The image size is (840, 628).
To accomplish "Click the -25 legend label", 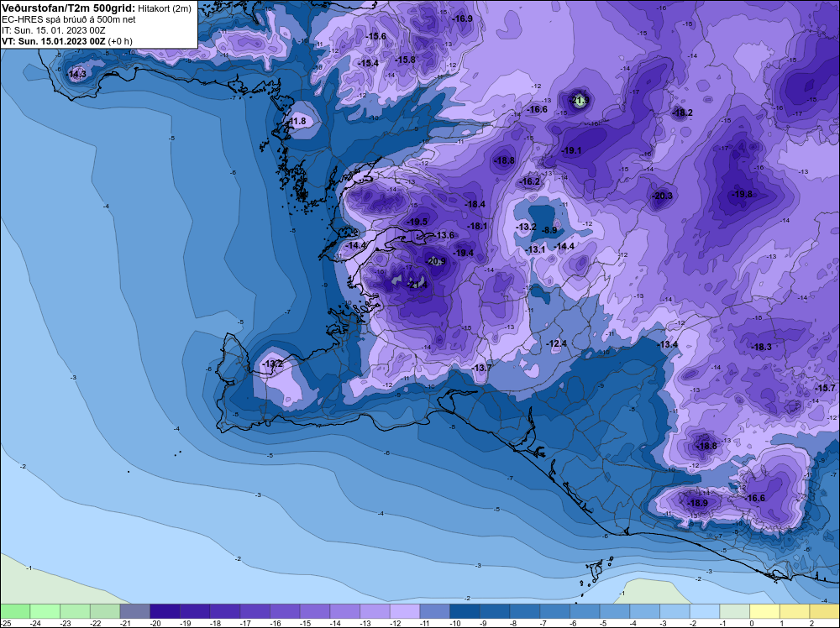I will point(4,623).
